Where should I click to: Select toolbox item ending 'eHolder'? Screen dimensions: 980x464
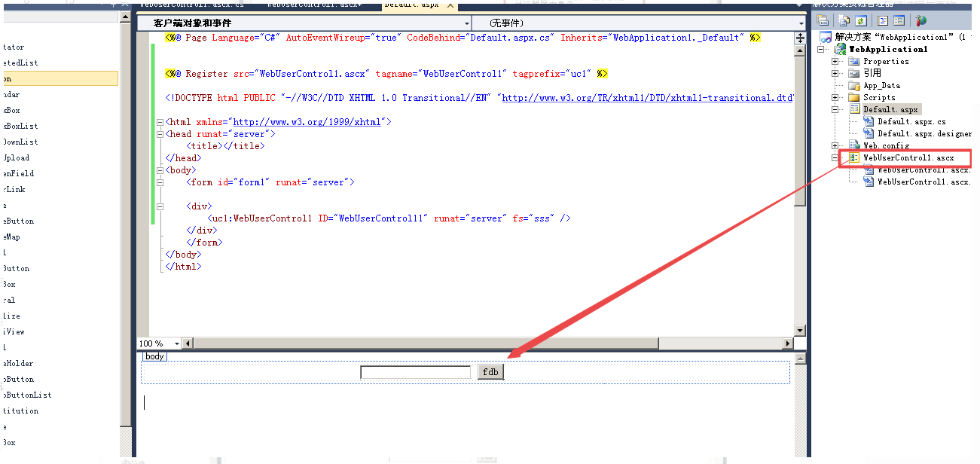coord(19,363)
